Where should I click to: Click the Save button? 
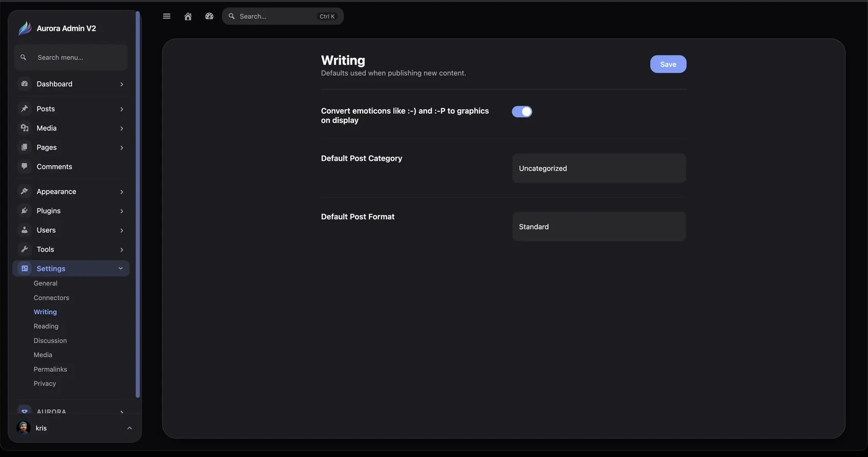668,64
